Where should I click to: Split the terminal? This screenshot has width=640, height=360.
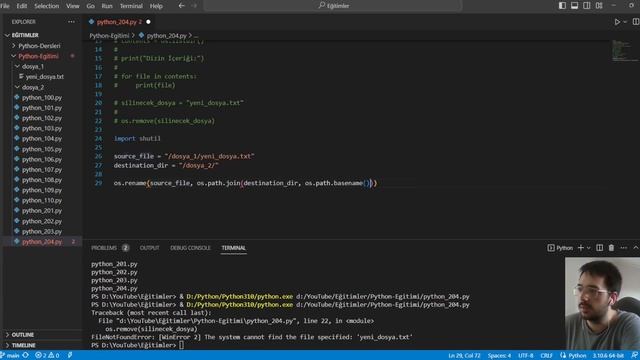pos(599,248)
